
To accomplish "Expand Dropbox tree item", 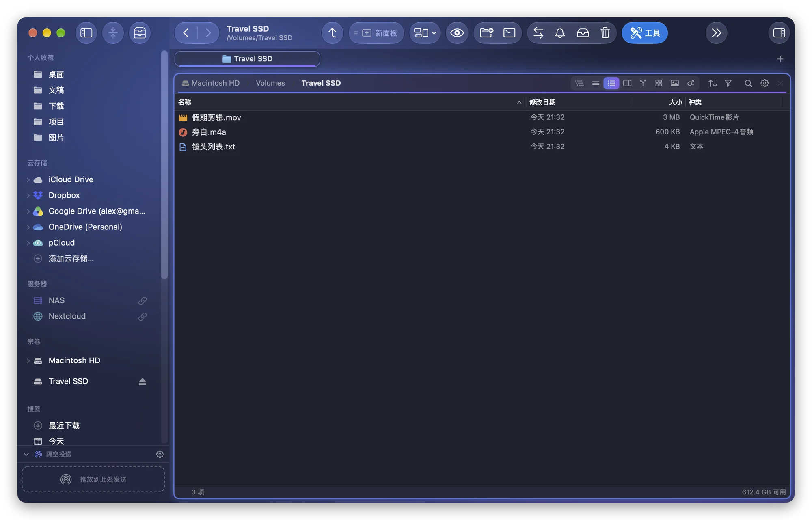I will pyautogui.click(x=28, y=195).
